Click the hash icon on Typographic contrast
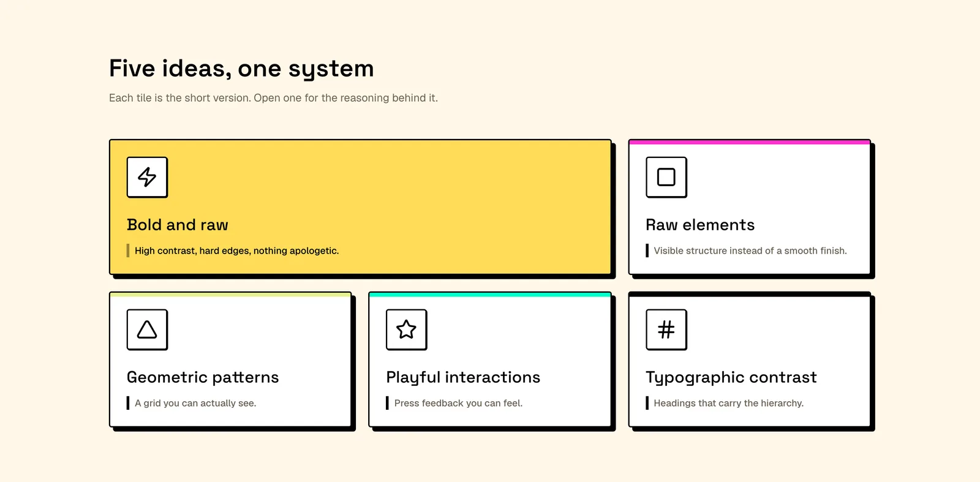 pos(666,329)
